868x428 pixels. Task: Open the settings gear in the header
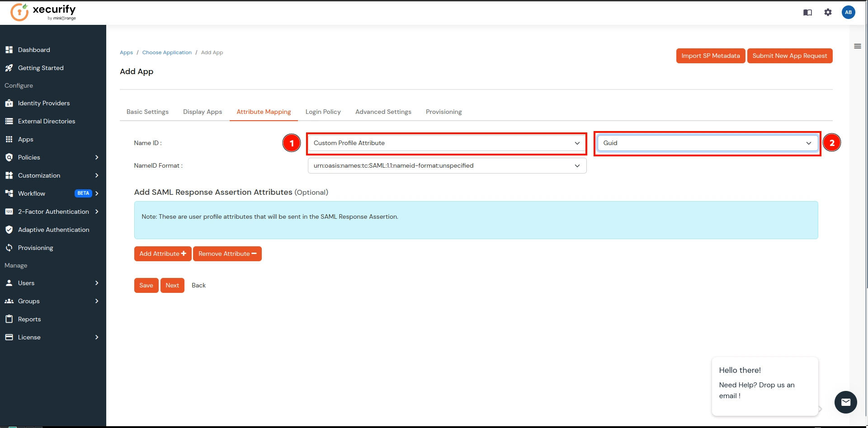click(x=828, y=12)
